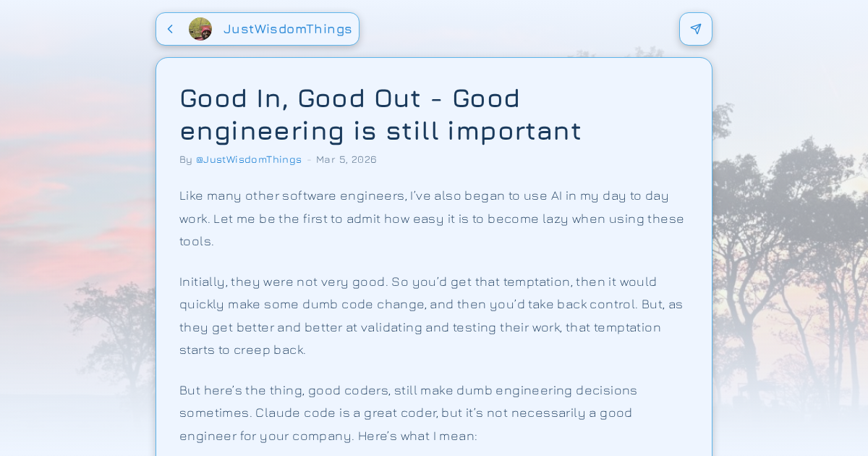The width and height of the screenshot is (868, 456).
Task: Click the JustWisdomThings name in header
Action: pos(288,29)
